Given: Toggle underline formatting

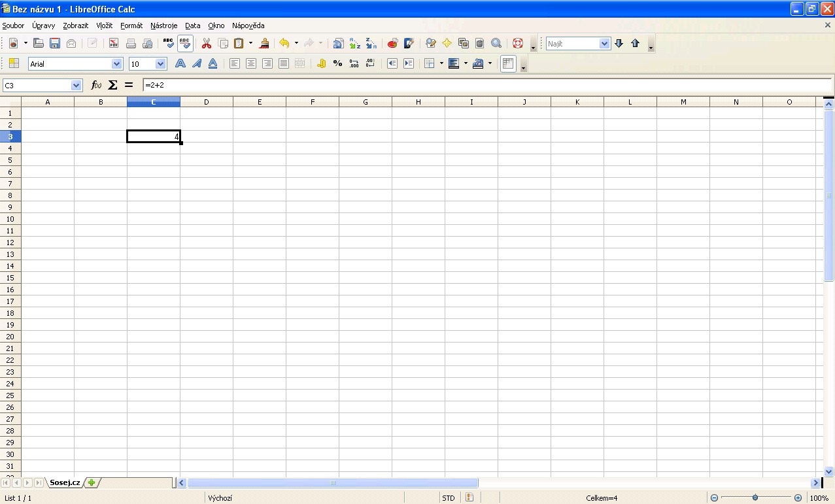Looking at the screenshot, I should 213,63.
